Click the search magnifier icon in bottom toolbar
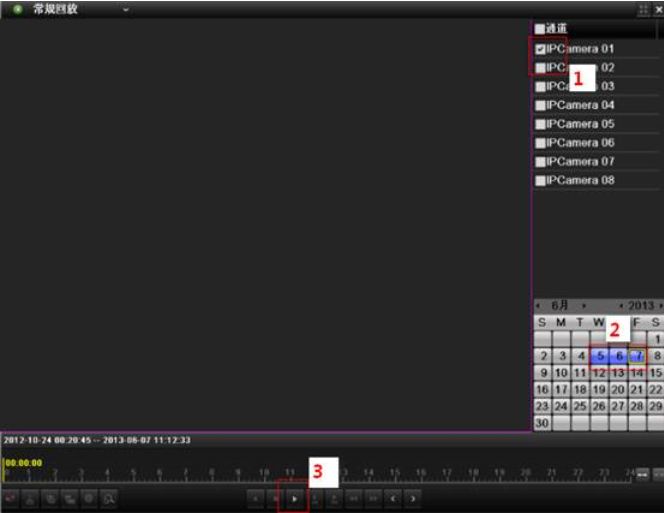664x513 pixels. click(108, 497)
